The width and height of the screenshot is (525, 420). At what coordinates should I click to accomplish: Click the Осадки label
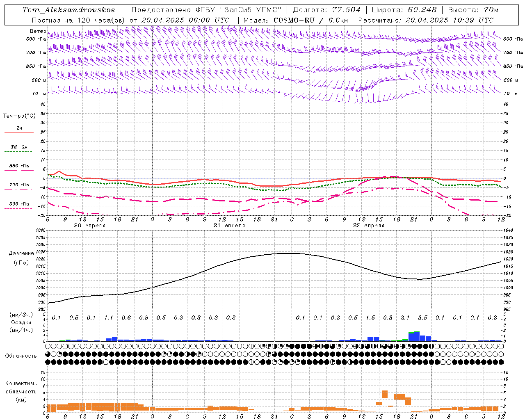(21, 322)
